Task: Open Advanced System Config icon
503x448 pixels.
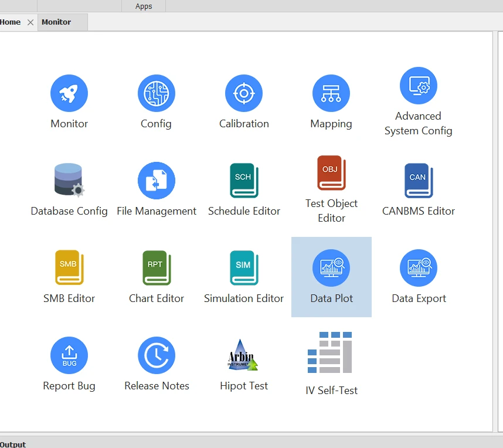Action: [x=419, y=86]
